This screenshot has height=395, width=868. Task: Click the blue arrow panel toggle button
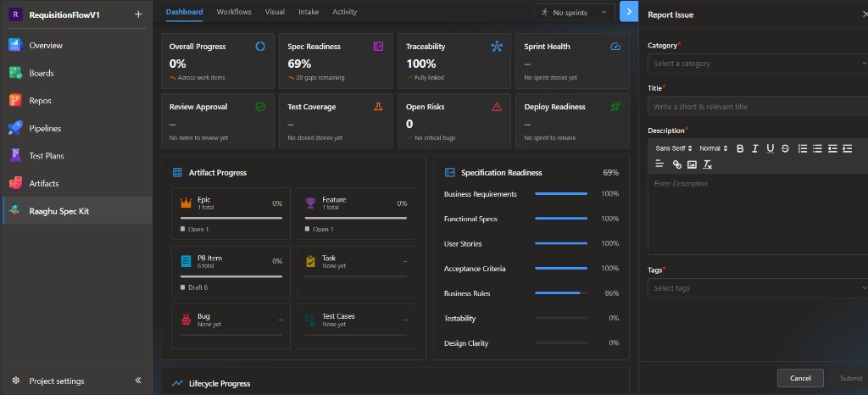[x=629, y=12]
